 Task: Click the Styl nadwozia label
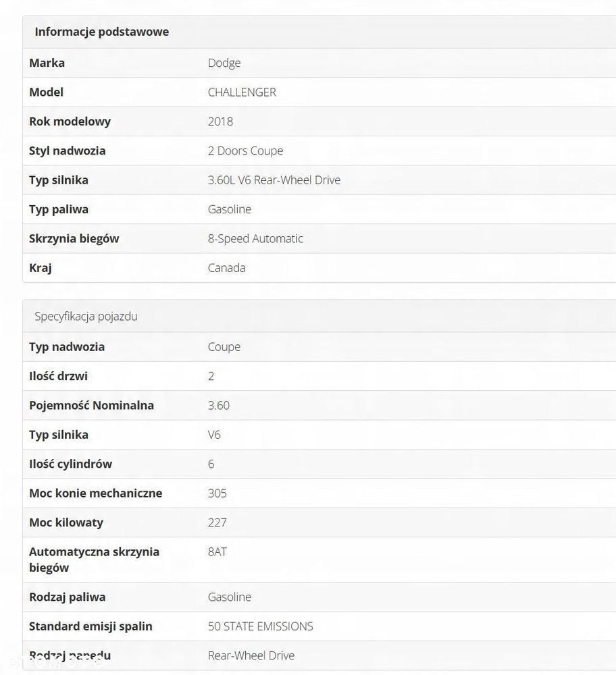tap(67, 151)
